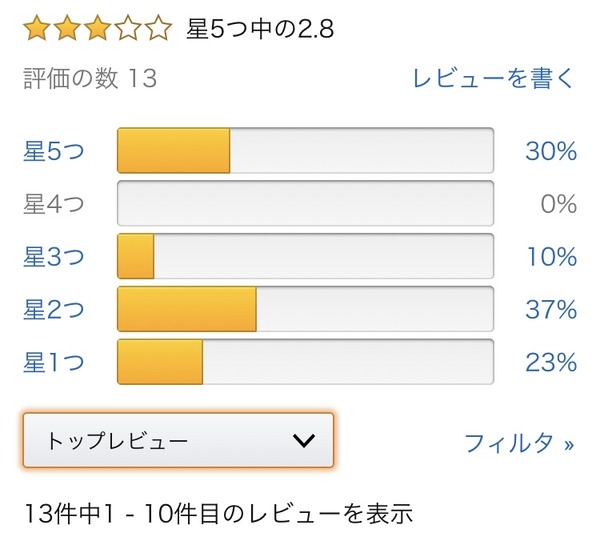Open the レビューを書く link
The width and height of the screenshot is (600, 553).
(x=494, y=78)
